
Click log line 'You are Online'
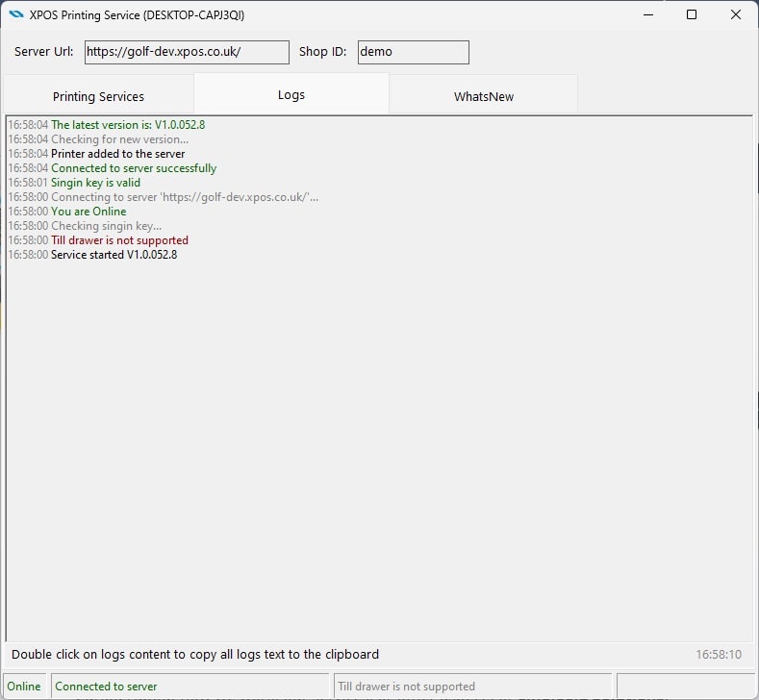(x=67, y=212)
